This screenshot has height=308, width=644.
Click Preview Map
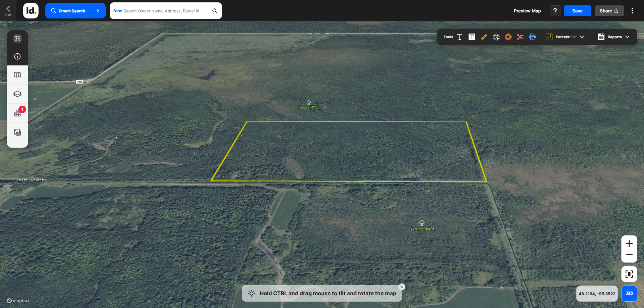click(527, 11)
